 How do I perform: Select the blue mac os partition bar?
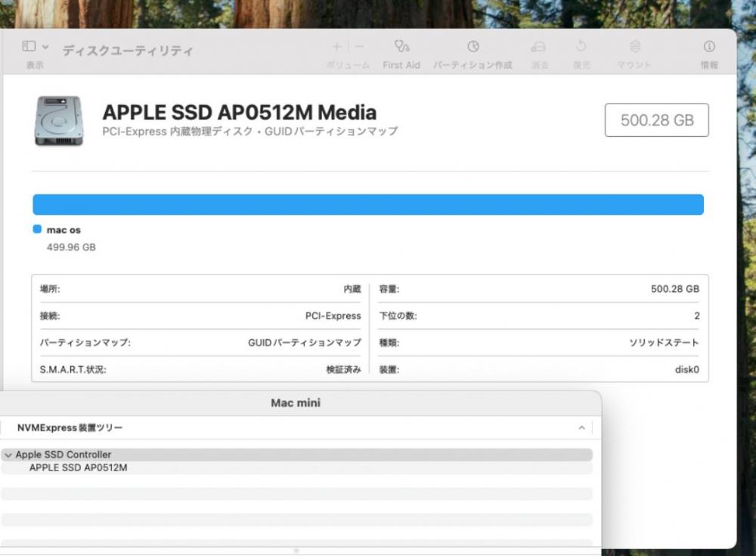pos(368,205)
